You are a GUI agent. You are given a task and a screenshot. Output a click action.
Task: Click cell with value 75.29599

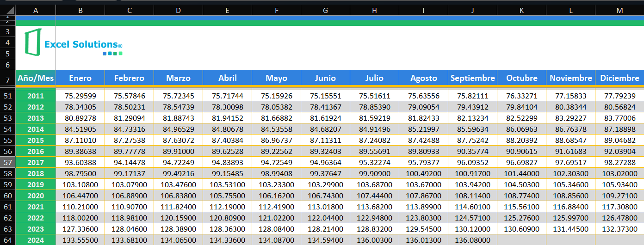point(80,96)
